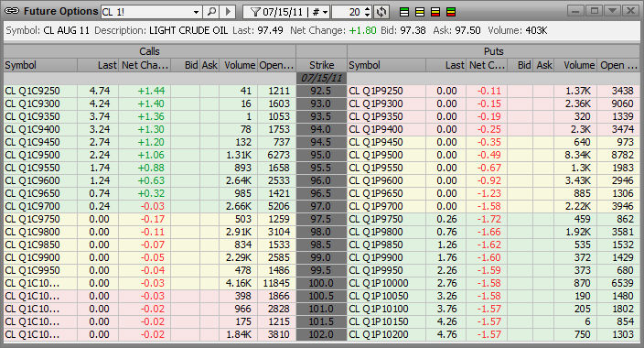Sort by Calls Last column header

coord(98,65)
